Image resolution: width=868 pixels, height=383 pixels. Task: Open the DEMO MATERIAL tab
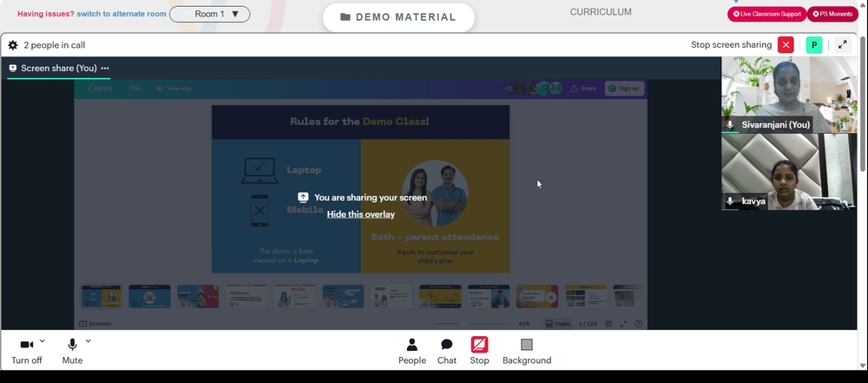398,17
